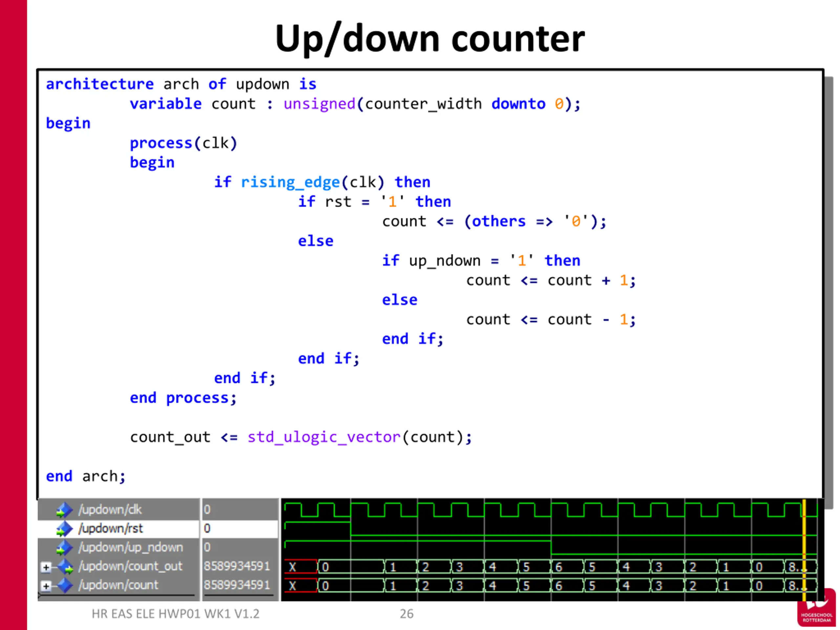Click the process(clk) line
840x630 pixels.
(183, 143)
